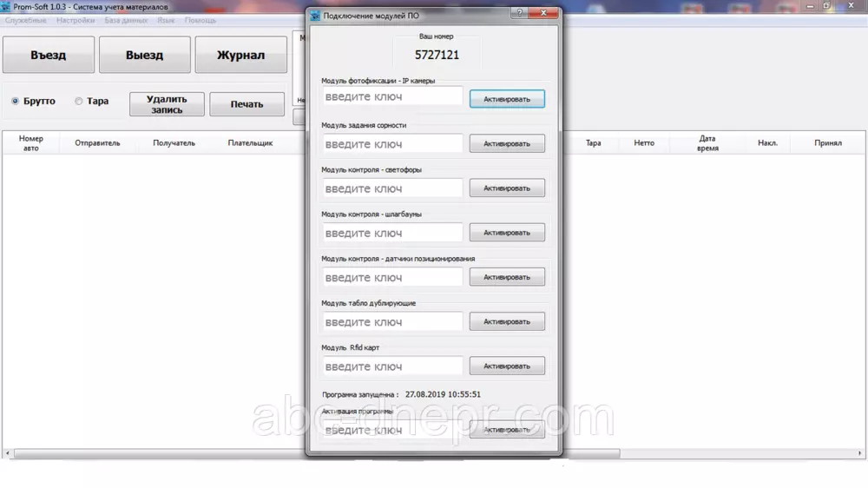Click the question mark help button in dialog

519,14
